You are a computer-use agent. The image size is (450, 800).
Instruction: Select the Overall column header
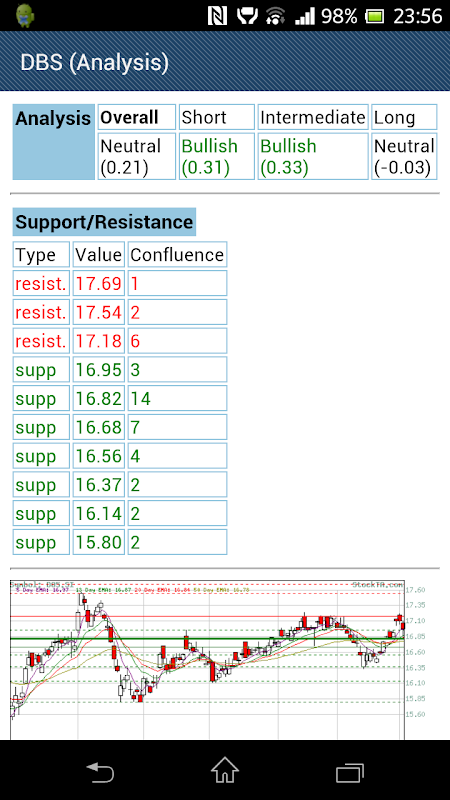click(136, 117)
